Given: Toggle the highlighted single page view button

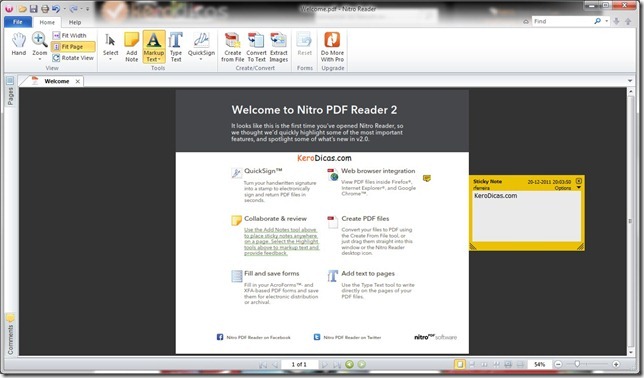Looking at the screenshot, I should (460, 364).
